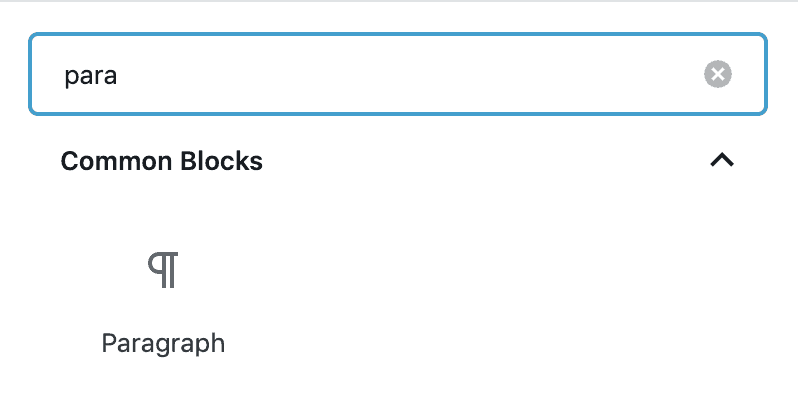Clear the block search with the X icon
Viewport: 798px width, 408px height.
[718, 74]
